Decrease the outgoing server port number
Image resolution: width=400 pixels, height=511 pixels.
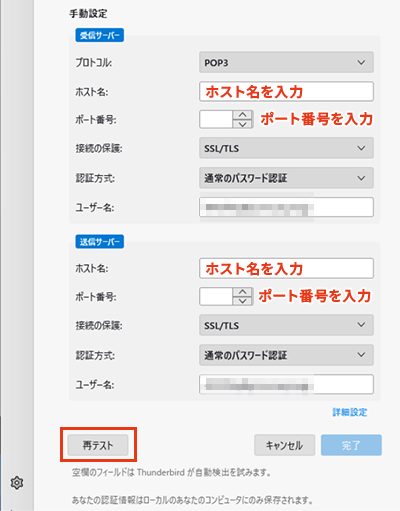pyautogui.click(x=243, y=301)
